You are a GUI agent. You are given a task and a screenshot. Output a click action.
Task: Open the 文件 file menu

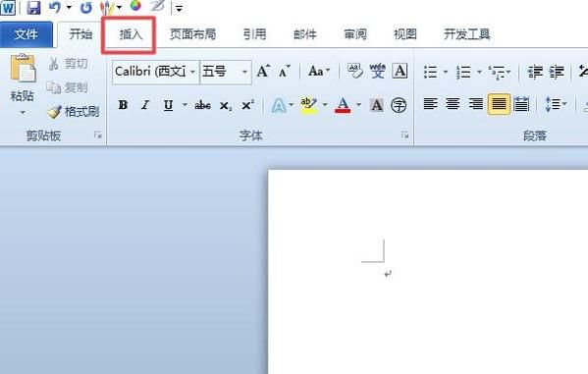[x=26, y=34]
